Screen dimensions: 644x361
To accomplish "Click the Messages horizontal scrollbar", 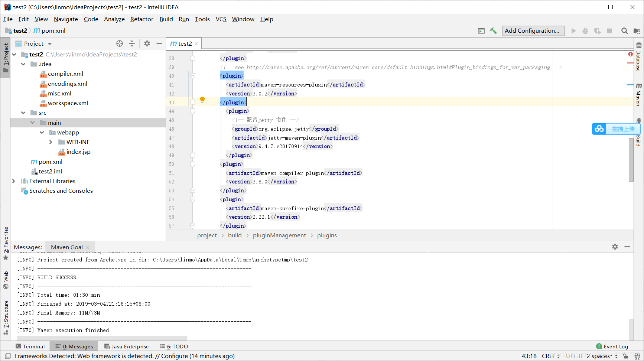I will click(x=102, y=338).
